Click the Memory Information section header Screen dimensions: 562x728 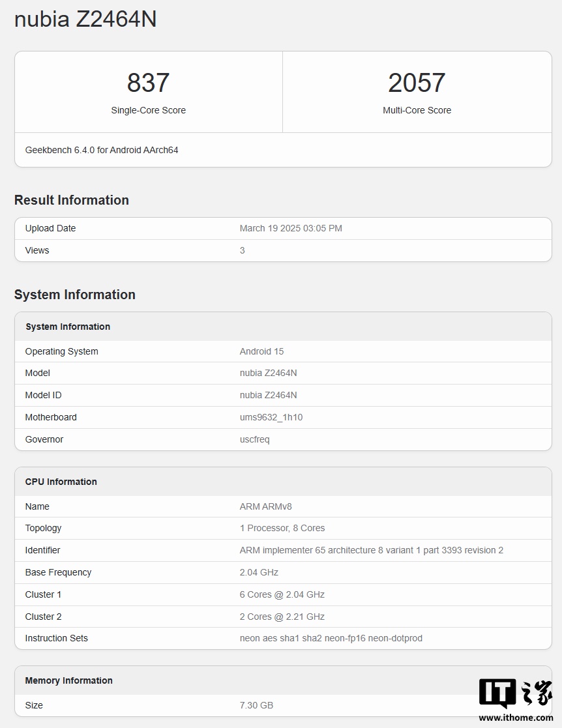[x=68, y=680]
